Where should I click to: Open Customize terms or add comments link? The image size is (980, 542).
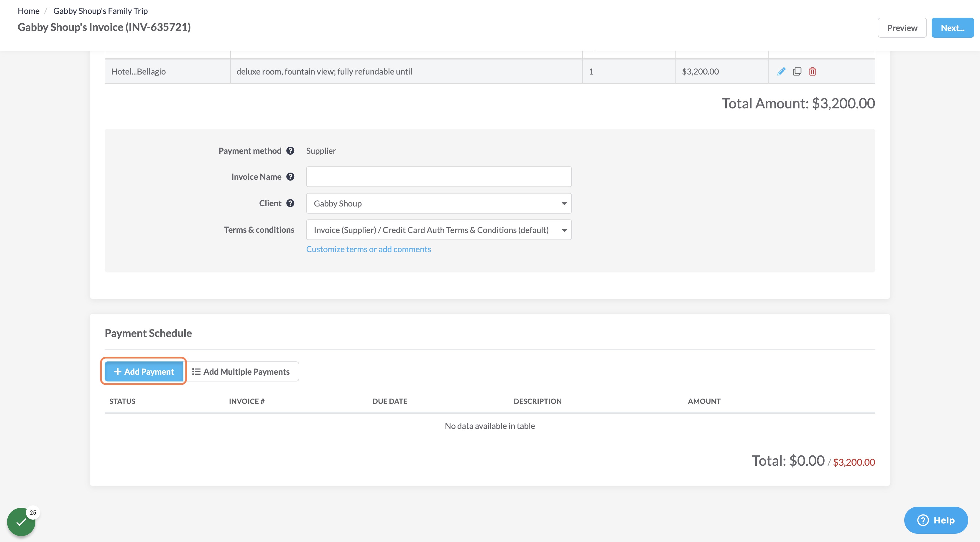[368, 249]
